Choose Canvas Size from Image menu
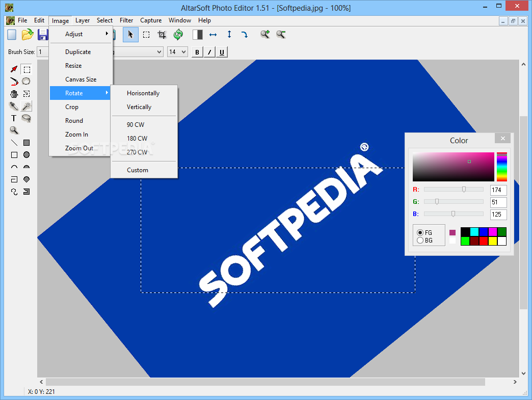Viewport: 532px width, 400px height. point(81,79)
